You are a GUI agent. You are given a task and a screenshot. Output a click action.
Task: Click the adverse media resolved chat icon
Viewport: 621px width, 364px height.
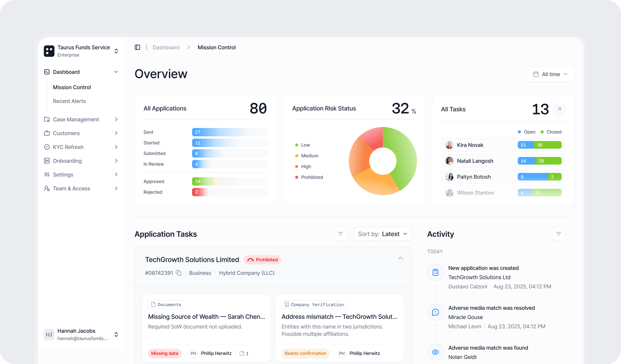click(435, 312)
